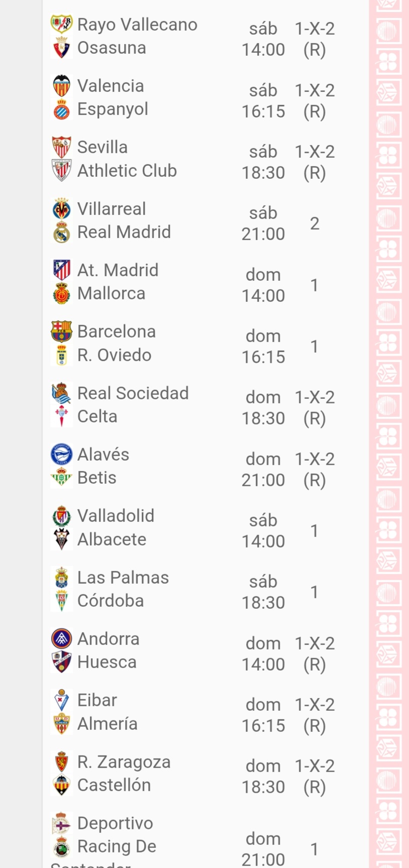Tap the Huesca team name
The height and width of the screenshot is (868, 409).
click(x=107, y=662)
